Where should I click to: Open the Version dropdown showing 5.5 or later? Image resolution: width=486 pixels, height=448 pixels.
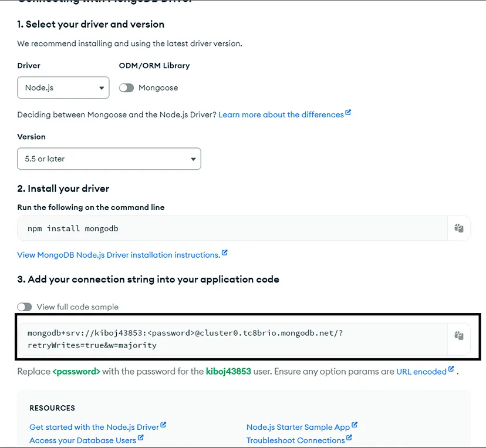(109, 159)
